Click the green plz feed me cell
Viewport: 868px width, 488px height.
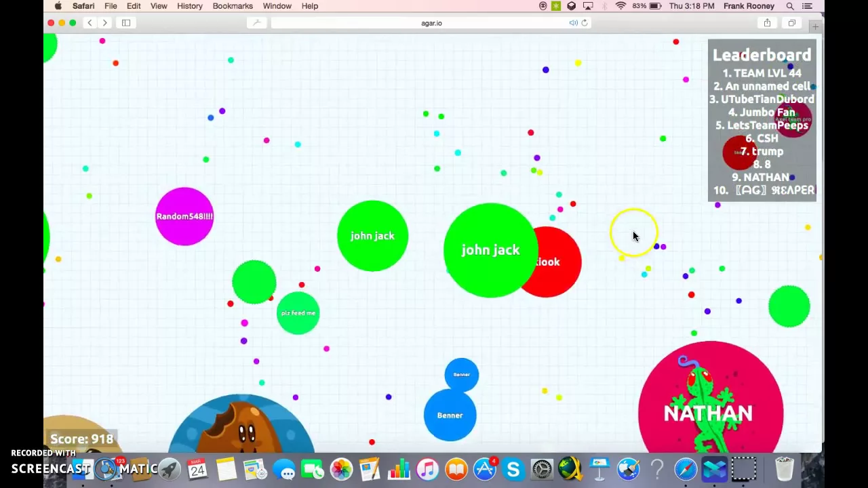(298, 313)
